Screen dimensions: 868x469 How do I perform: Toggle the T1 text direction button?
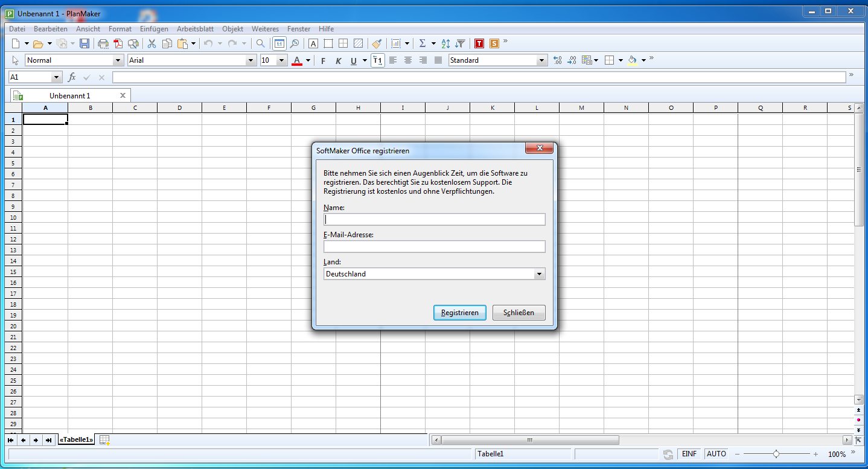[378, 60]
